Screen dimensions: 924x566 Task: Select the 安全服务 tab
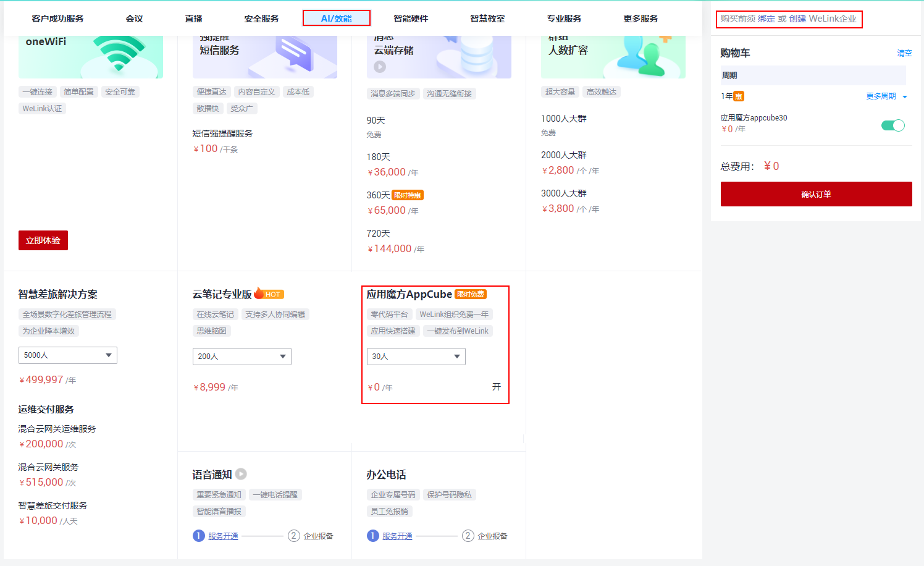click(x=262, y=19)
